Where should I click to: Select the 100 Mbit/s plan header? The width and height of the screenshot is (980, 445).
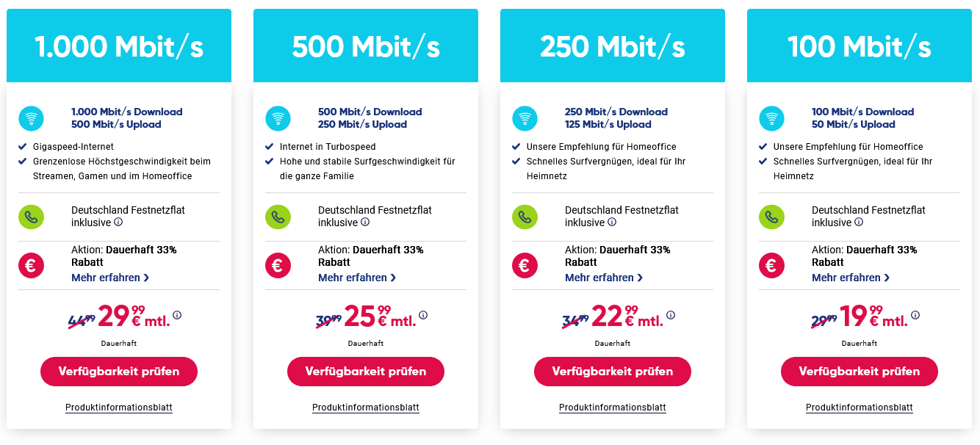coord(860,46)
